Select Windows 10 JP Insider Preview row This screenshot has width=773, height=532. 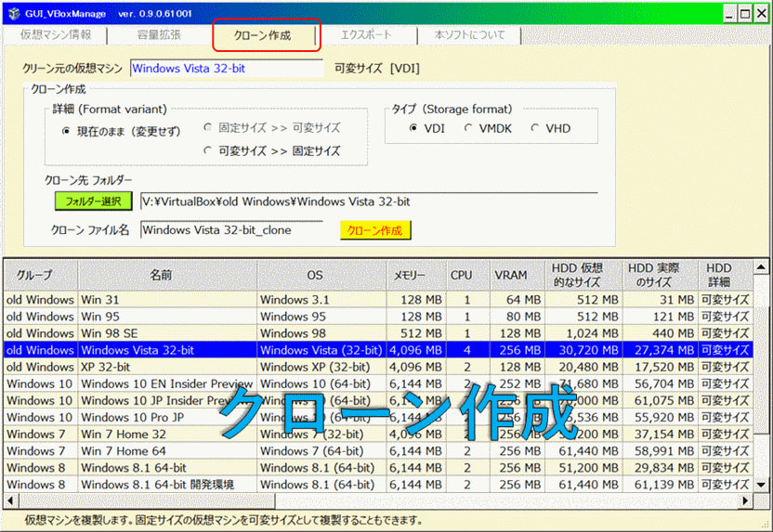pos(378,400)
